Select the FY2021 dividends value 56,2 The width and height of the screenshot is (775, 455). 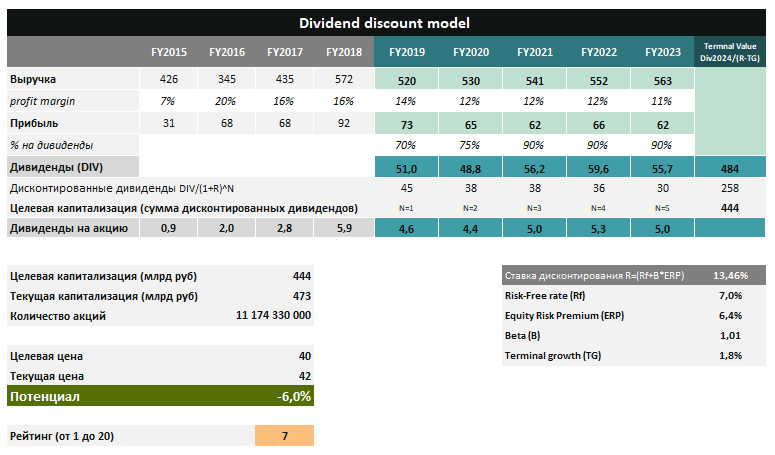point(536,167)
